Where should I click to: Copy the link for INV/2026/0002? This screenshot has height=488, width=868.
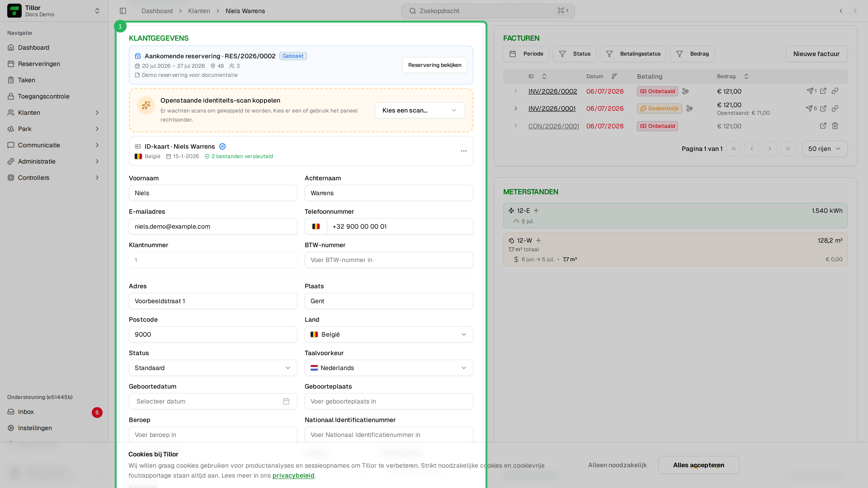pos(835,91)
